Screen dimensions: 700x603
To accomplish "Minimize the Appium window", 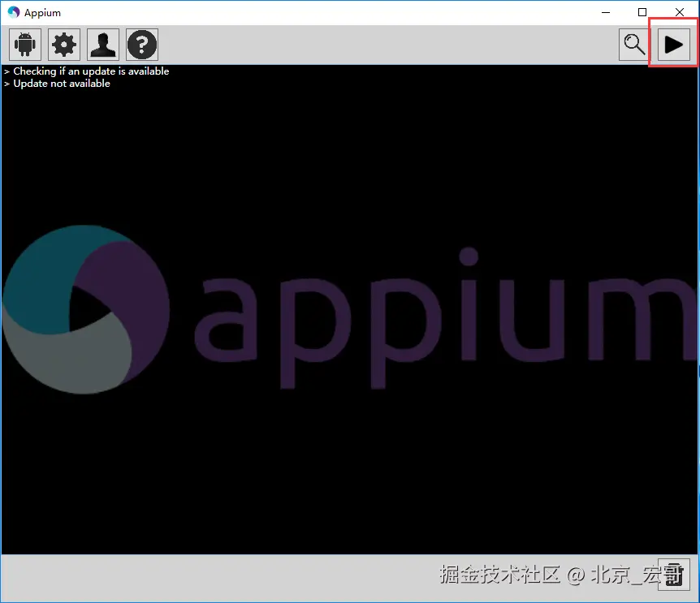I will tap(606, 12).
